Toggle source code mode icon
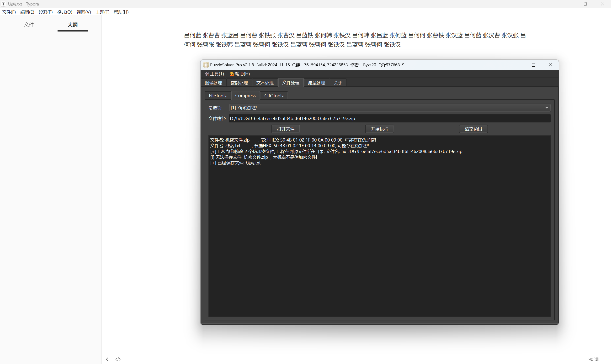611x364 pixels. (118, 359)
